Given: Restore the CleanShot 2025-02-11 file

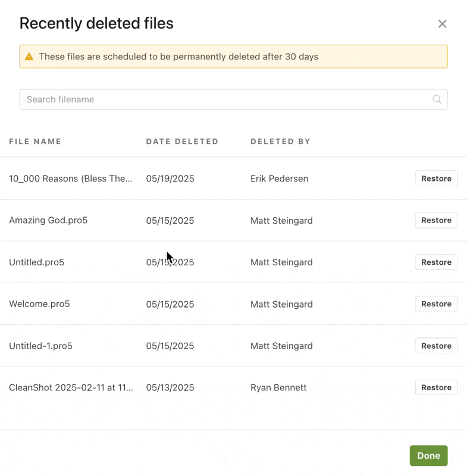Looking at the screenshot, I should pos(436,387).
